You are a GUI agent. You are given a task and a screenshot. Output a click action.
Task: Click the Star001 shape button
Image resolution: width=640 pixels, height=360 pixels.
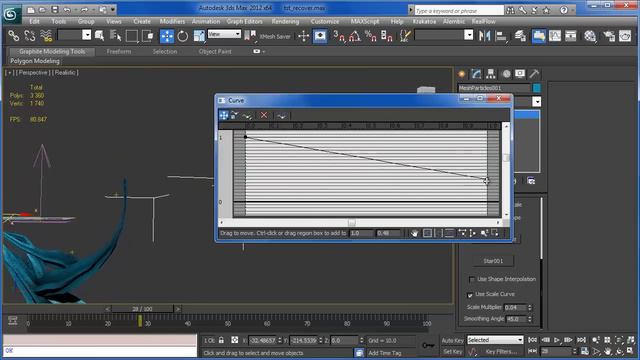click(x=493, y=261)
